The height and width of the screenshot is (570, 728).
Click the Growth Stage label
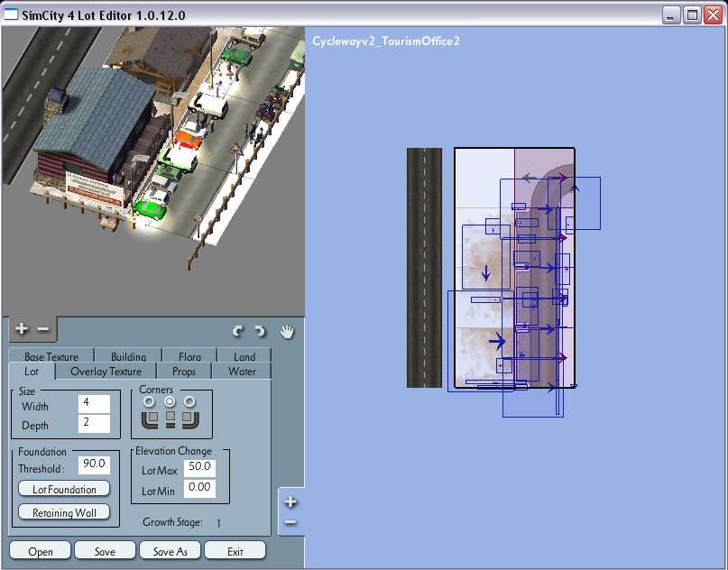(172, 522)
